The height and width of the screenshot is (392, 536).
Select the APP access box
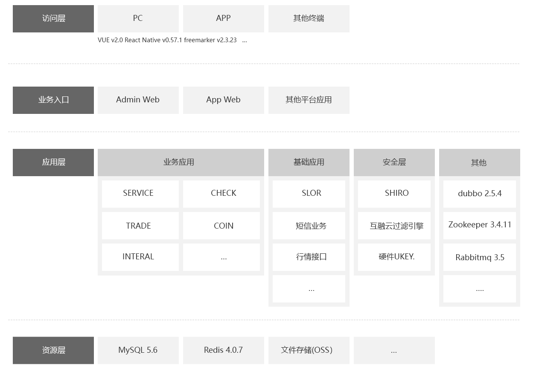[223, 18]
